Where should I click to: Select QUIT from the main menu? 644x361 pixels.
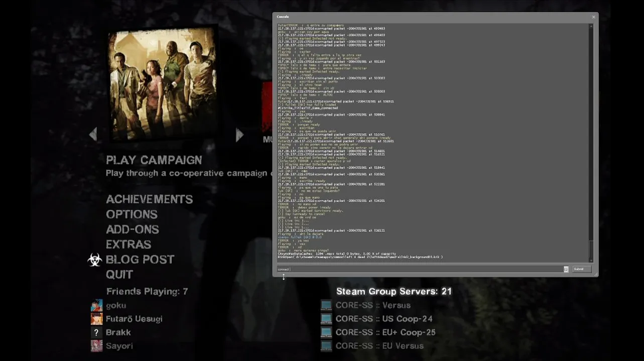(x=119, y=274)
